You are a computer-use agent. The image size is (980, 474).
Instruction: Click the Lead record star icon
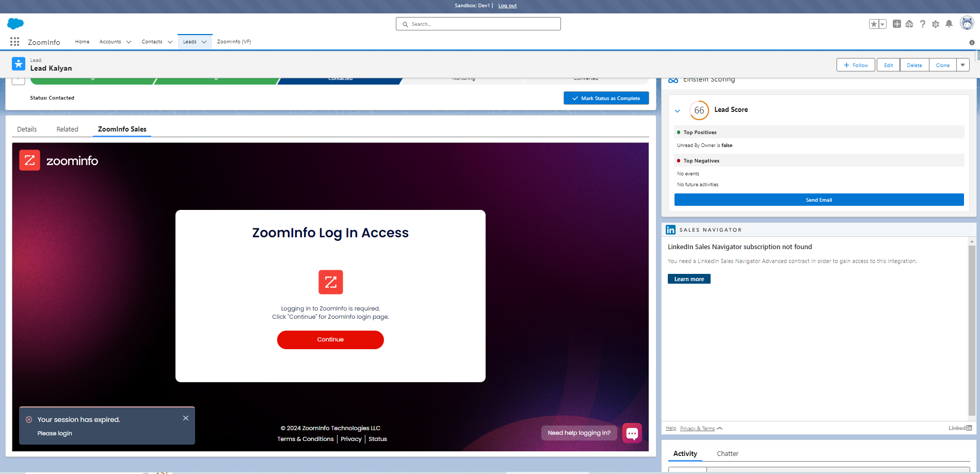[x=19, y=64]
